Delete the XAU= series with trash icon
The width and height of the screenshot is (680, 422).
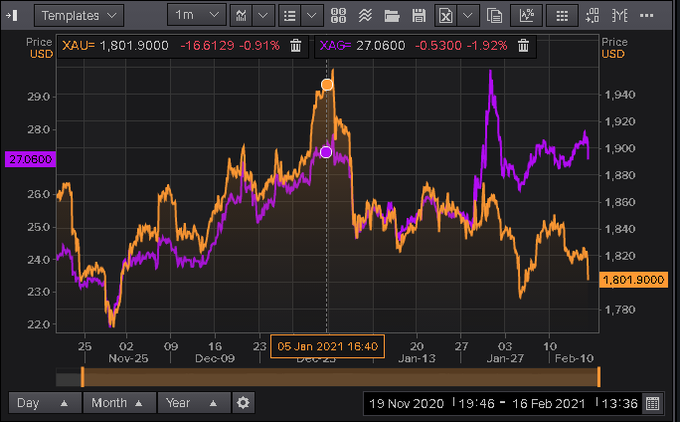tap(296, 45)
